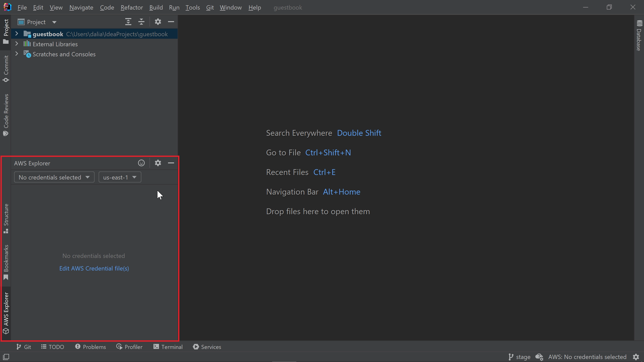Click the AWS Explorer settings gear icon
The width and height of the screenshot is (644, 362).
point(157,163)
